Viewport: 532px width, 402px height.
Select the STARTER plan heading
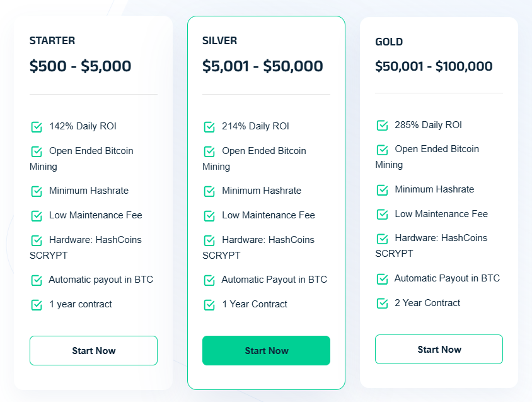coord(52,41)
